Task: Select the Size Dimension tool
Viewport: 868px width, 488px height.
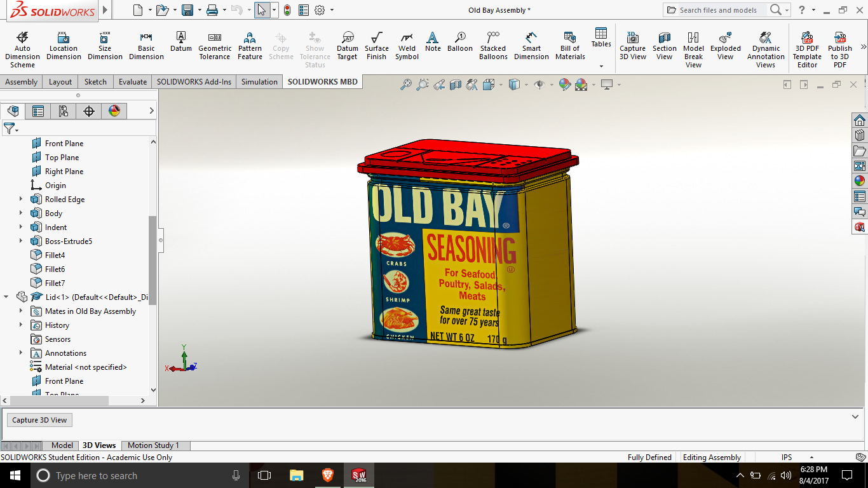Action: pos(105,46)
